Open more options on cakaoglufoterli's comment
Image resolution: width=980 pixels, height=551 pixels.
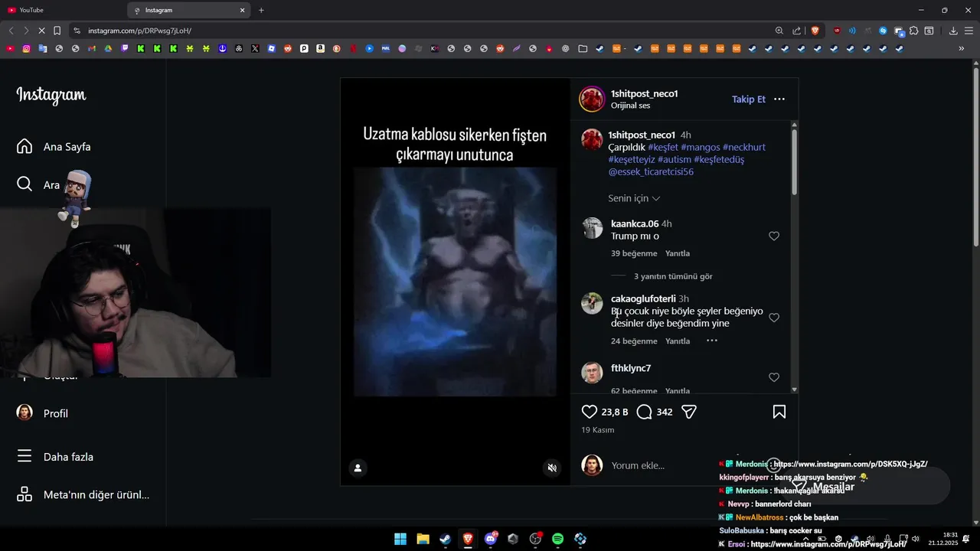[712, 341]
